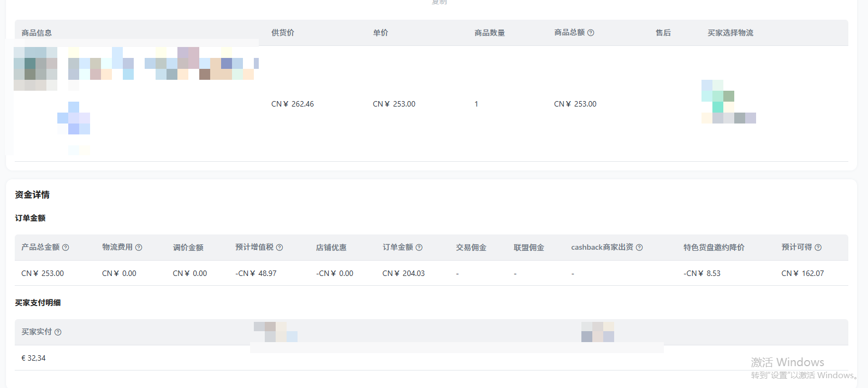Click question mark icon next to 物流费用
Viewport: 868px width, 388px height.
[x=139, y=248]
